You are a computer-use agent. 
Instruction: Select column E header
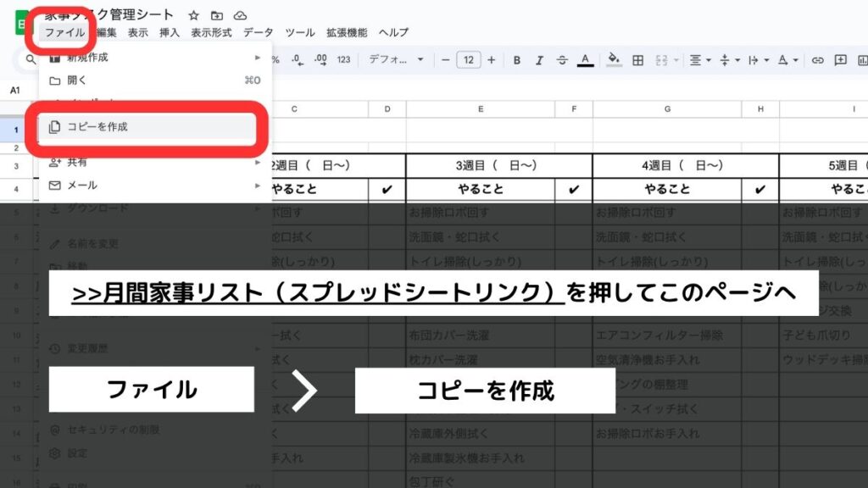481,109
